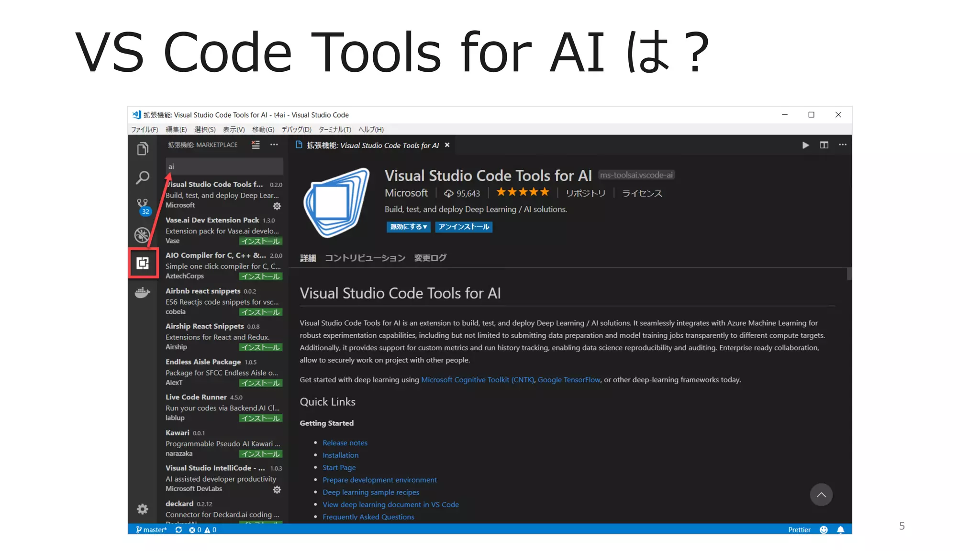Open デバッグ(D) menu

coord(296,130)
